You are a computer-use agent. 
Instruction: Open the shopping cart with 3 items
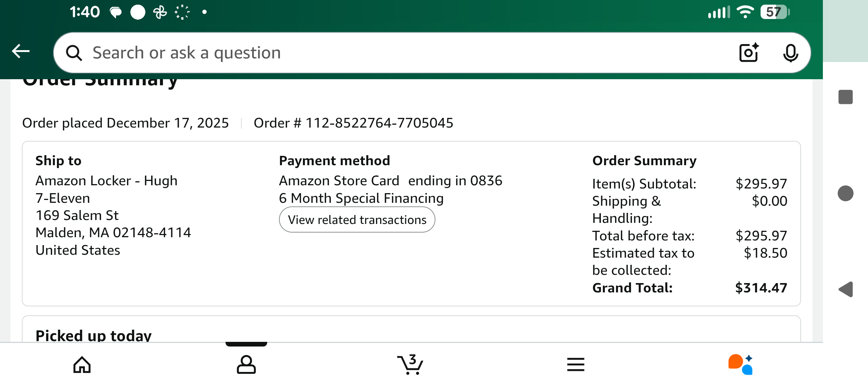[410, 364]
